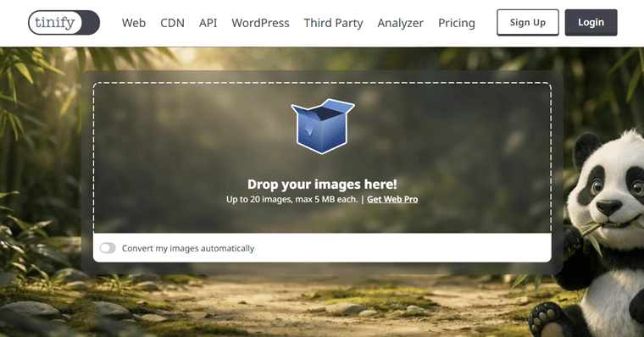Enable Convert my images automatically toggle
Viewport: 644px width, 337px height.
click(108, 248)
